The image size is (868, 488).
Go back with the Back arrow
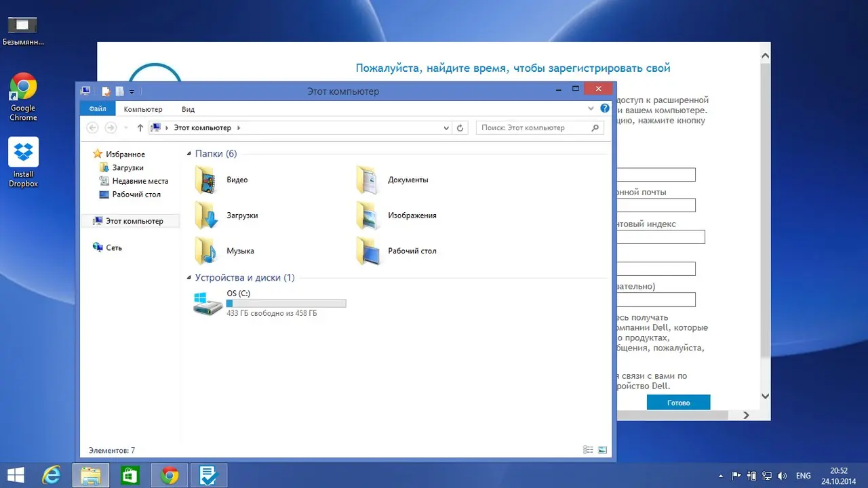pyautogui.click(x=93, y=127)
